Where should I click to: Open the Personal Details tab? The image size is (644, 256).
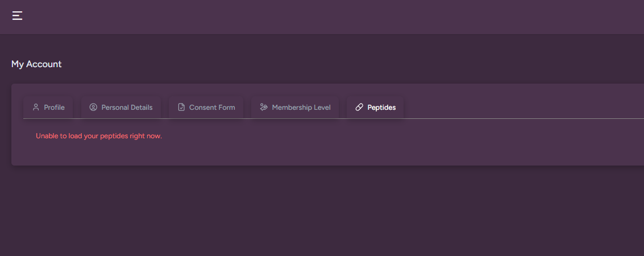[127, 108]
